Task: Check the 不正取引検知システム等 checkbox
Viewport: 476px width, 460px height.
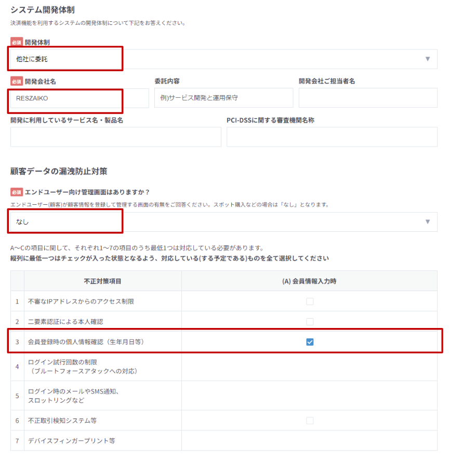Action: [x=310, y=420]
